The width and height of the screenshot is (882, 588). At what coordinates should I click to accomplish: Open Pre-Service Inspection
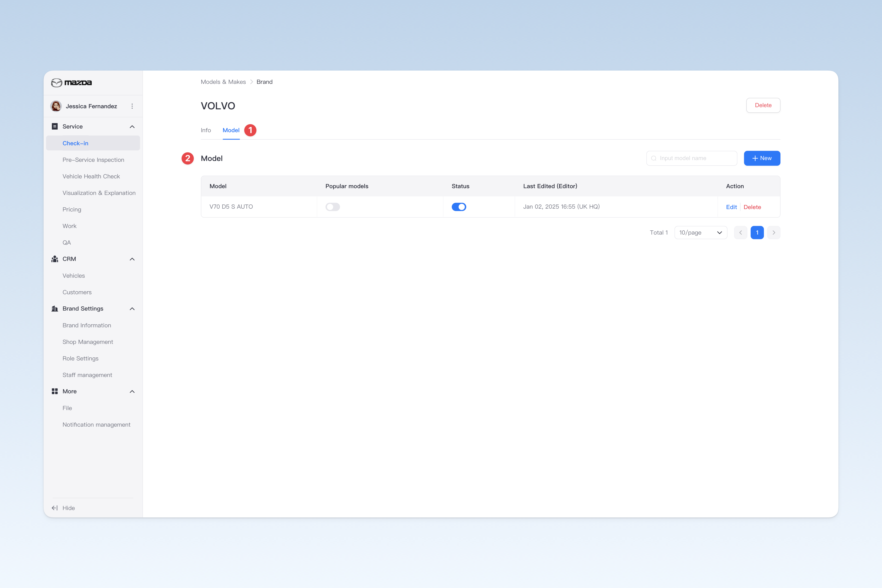pyautogui.click(x=93, y=160)
